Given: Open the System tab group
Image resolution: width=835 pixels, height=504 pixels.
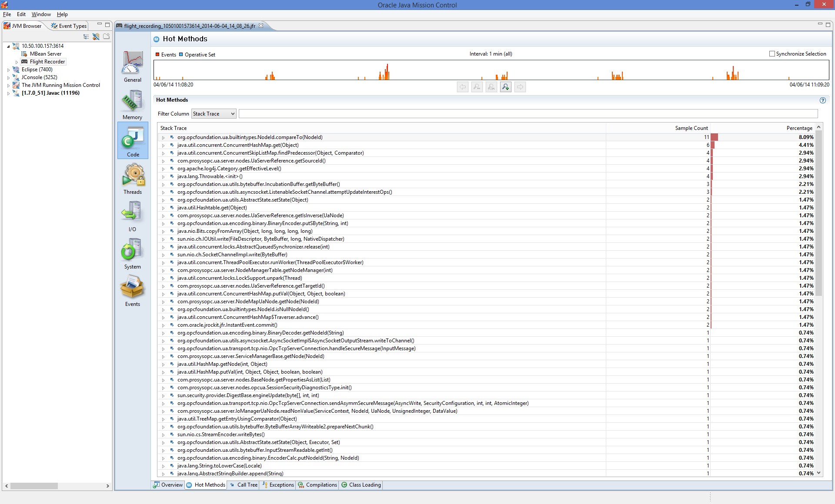Looking at the screenshot, I should pos(133,253).
